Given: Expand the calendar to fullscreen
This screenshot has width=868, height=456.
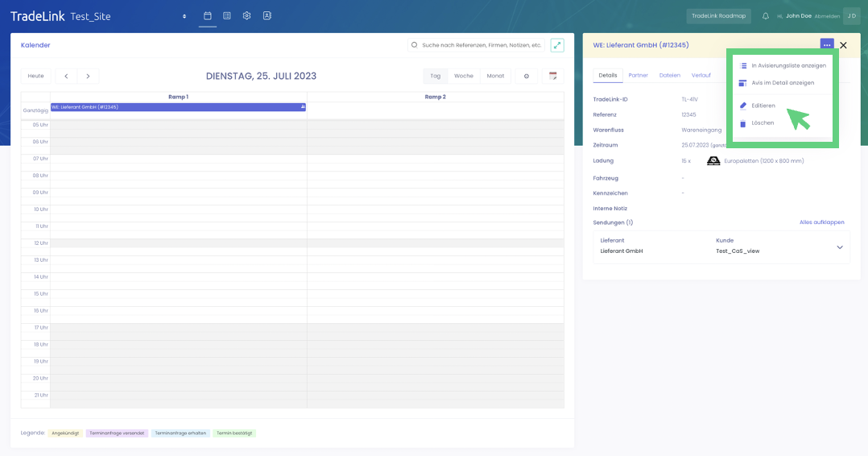Looking at the screenshot, I should pos(557,45).
